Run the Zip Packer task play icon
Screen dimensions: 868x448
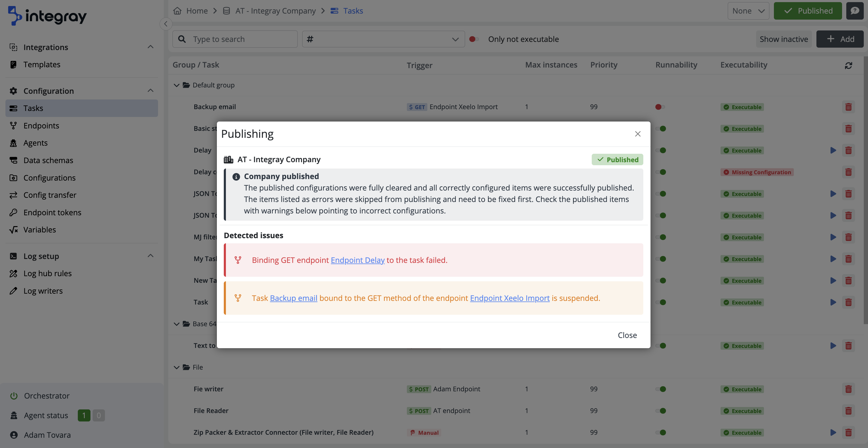833,433
